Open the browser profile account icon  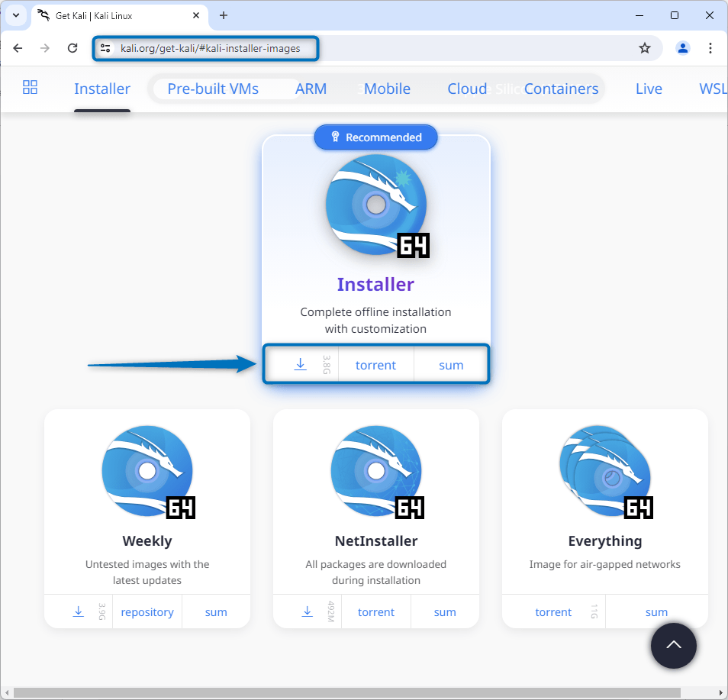click(x=682, y=47)
